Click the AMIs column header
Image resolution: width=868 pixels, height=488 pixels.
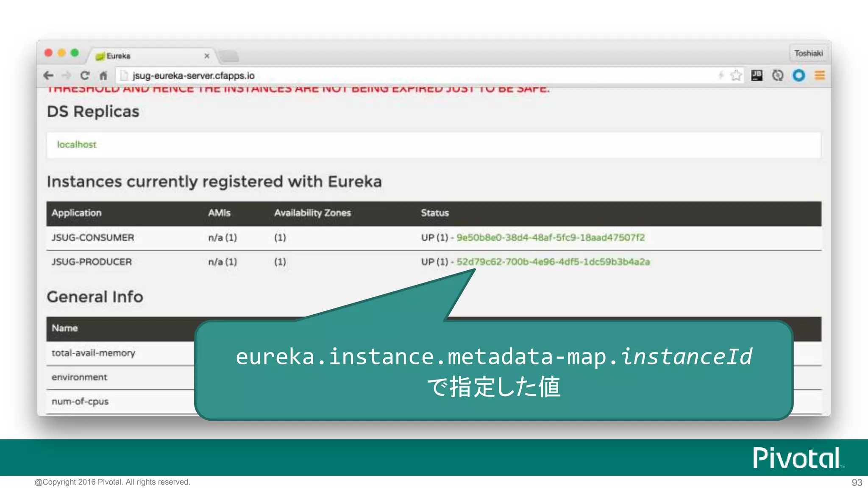tap(219, 213)
